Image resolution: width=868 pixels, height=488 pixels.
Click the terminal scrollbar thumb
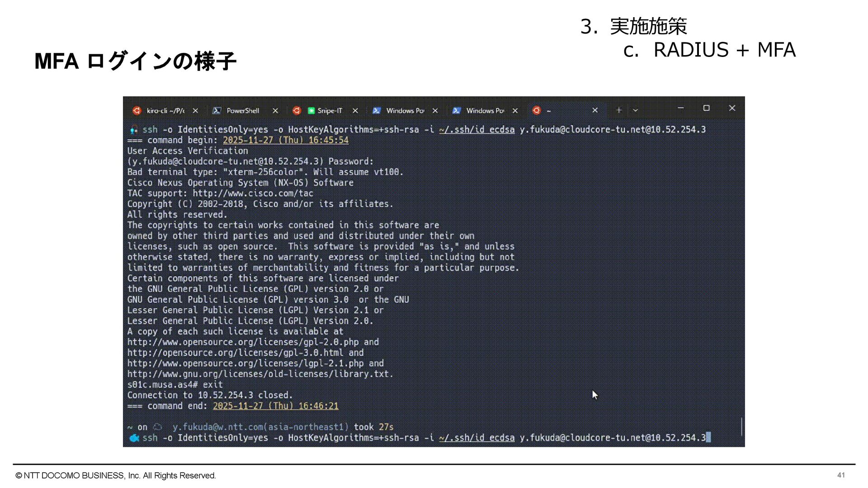(x=741, y=427)
